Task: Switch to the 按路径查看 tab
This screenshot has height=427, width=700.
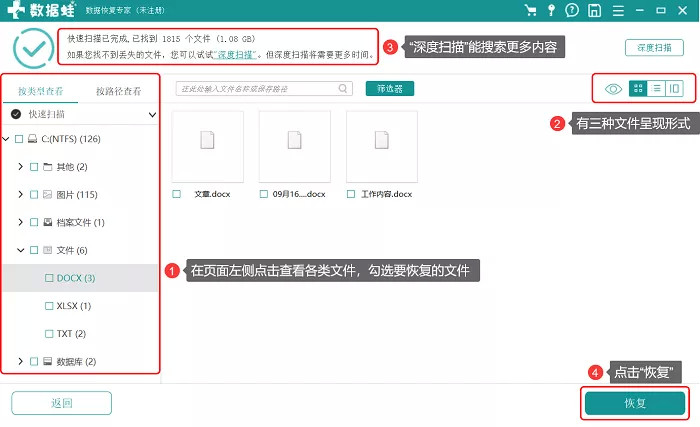Action: (118, 91)
